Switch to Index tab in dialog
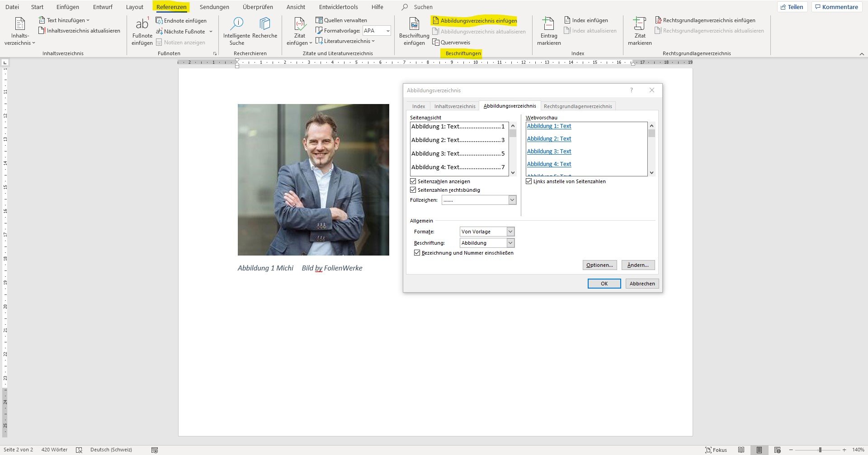Image resolution: width=868 pixels, height=455 pixels. (419, 106)
